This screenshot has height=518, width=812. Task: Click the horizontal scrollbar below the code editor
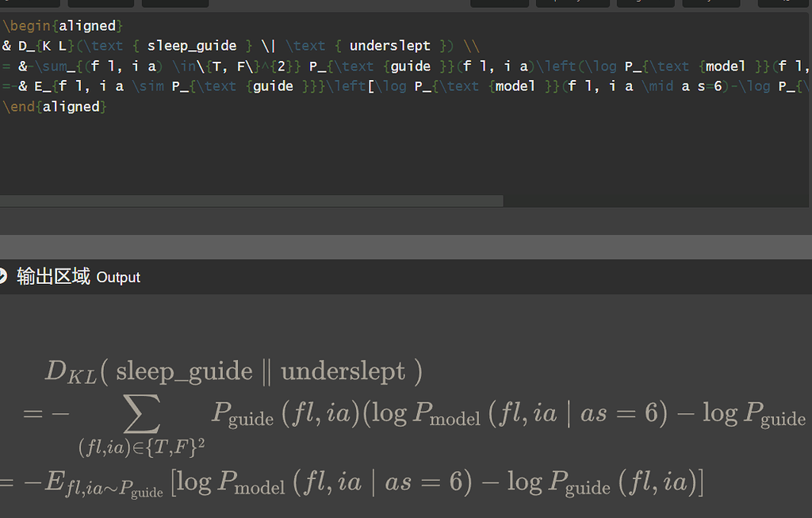coord(251,201)
